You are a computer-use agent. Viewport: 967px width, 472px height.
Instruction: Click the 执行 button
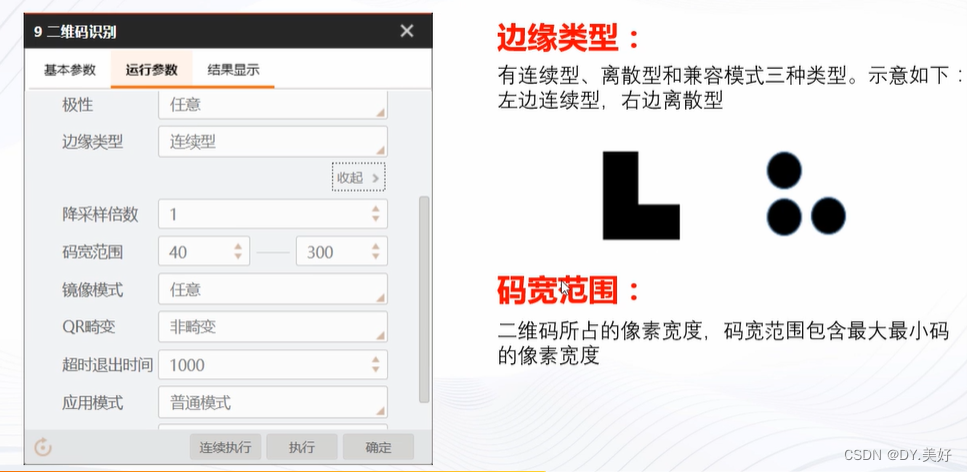click(x=302, y=447)
